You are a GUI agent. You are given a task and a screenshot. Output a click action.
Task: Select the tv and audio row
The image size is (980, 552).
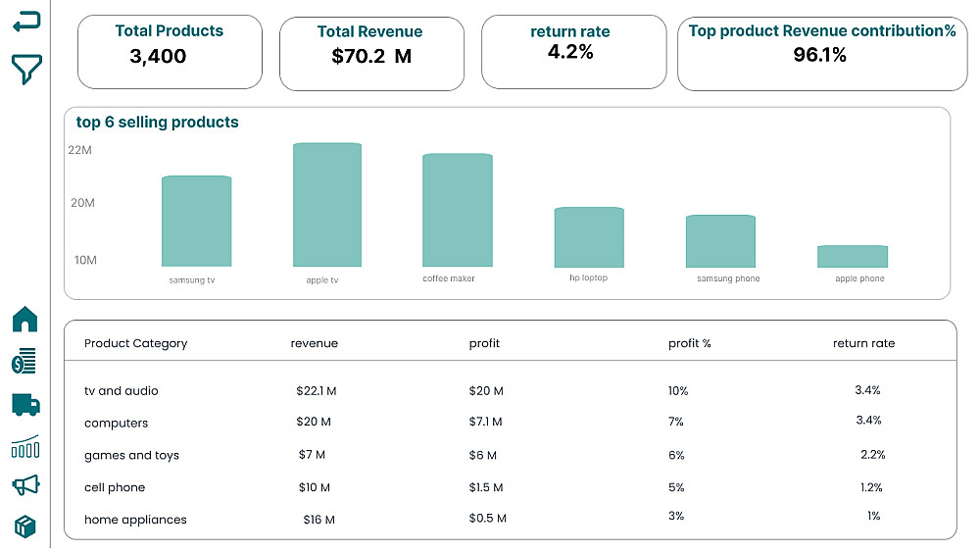(x=122, y=390)
